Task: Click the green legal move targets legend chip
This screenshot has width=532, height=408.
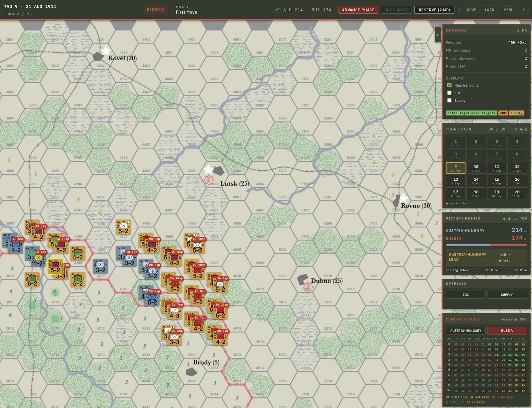Action: click(x=471, y=113)
